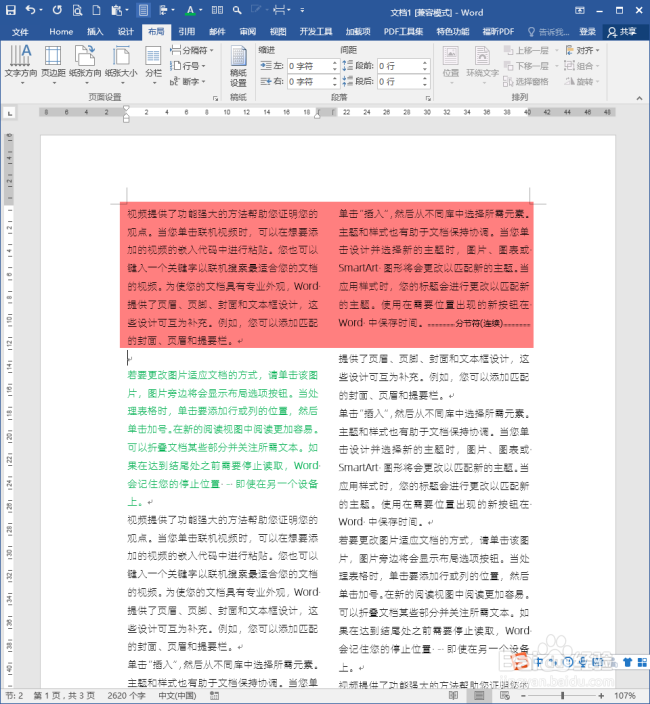Open print preview from quick access toolbar

click(x=77, y=10)
